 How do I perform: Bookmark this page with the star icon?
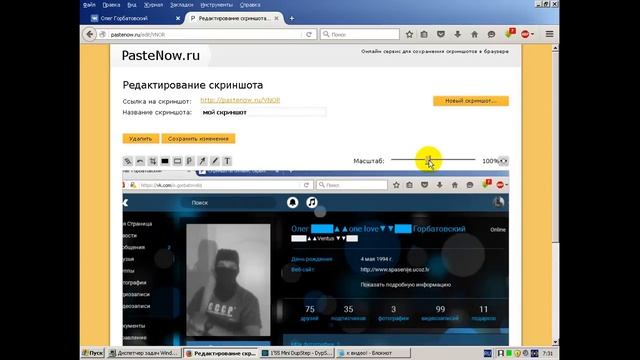409,35
